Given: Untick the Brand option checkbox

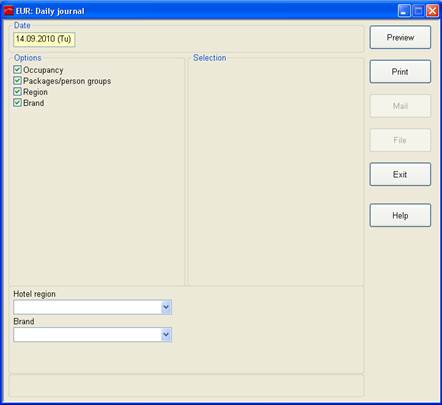Looking at the screenshot, I should coord(17,103).
